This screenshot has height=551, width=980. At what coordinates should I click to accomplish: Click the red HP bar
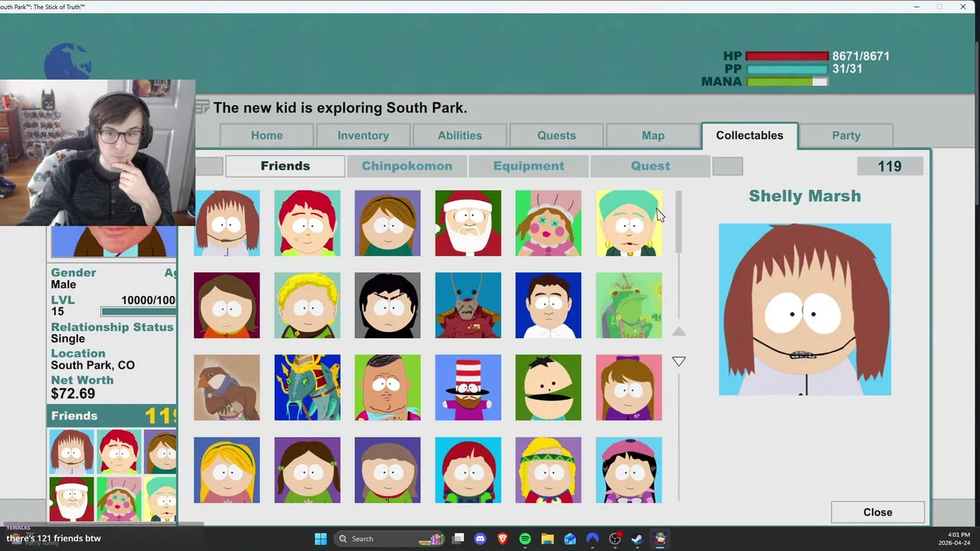tap(787, 56)
